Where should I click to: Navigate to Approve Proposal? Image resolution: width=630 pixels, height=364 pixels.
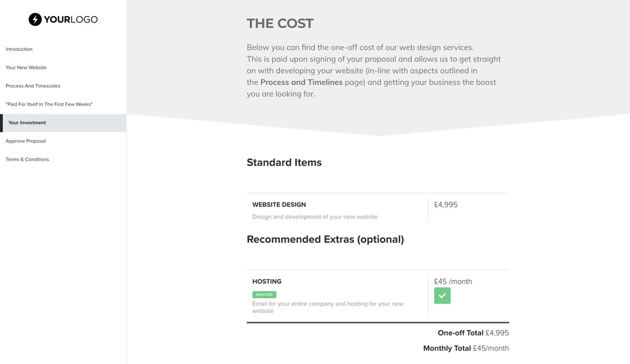[26, 141]
